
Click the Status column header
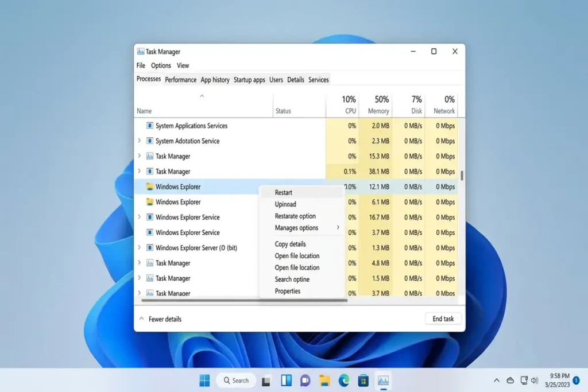tap(299, 104)
